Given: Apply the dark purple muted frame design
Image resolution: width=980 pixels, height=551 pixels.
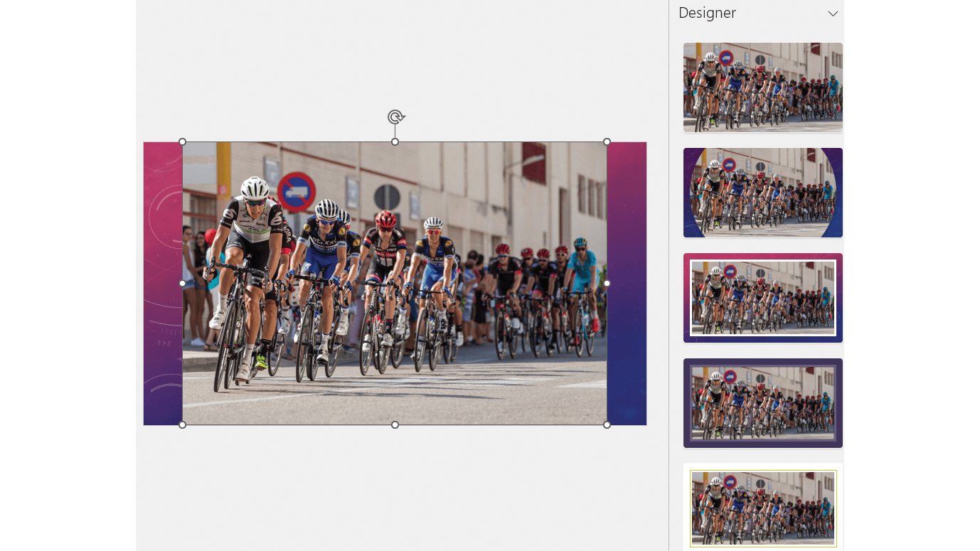Looking at the screenshot, I should pyautogui.click(x=763, y=403).
